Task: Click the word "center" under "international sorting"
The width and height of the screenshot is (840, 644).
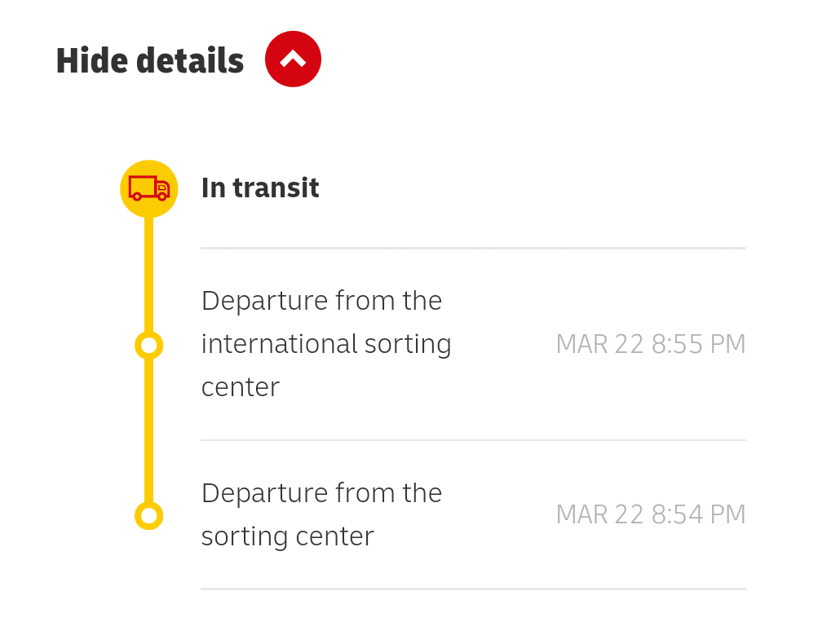Action: (241, 387)
